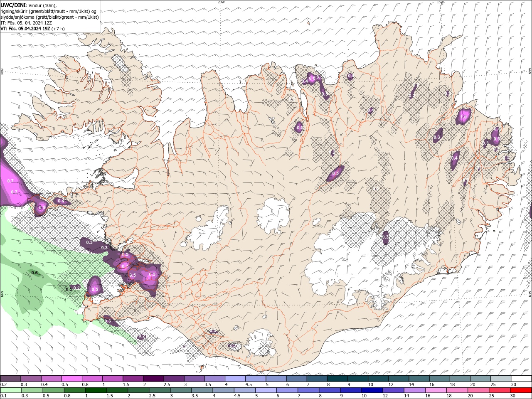Click the '0.2' label starting the snow scale

[3, 384]
